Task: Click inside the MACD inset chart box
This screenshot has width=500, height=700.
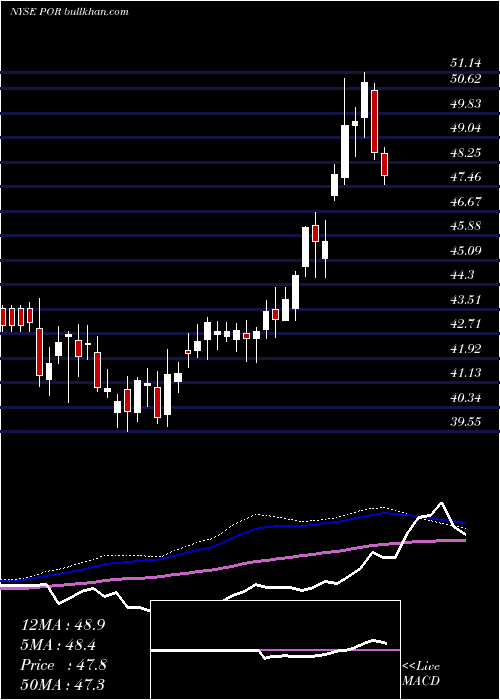Action: point(275,650)
